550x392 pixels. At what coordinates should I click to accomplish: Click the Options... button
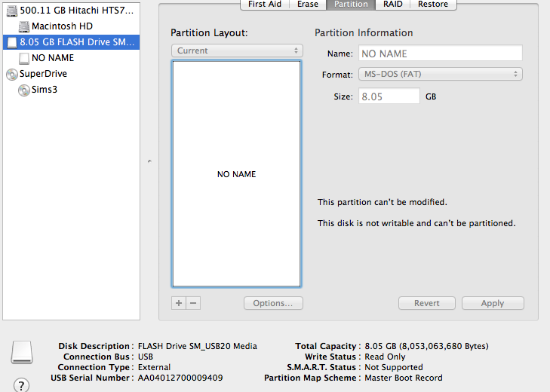[x=273, y=303]
